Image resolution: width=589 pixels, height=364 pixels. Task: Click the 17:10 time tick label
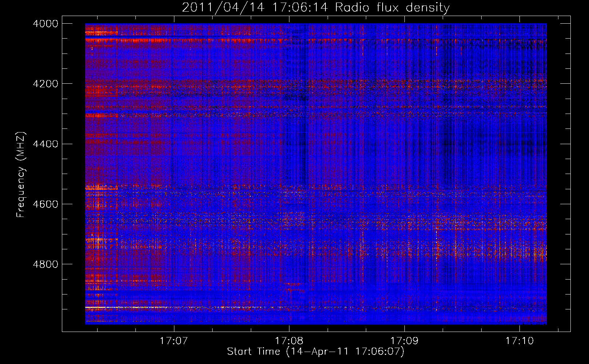[519, 341]
